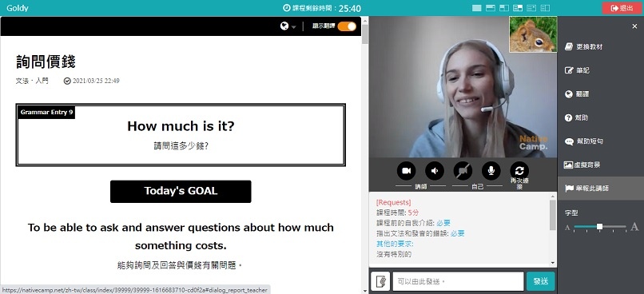Click the Grammar Entry 9 label
The height and width of the screenshot is (294, 644).
pos(46,112)
